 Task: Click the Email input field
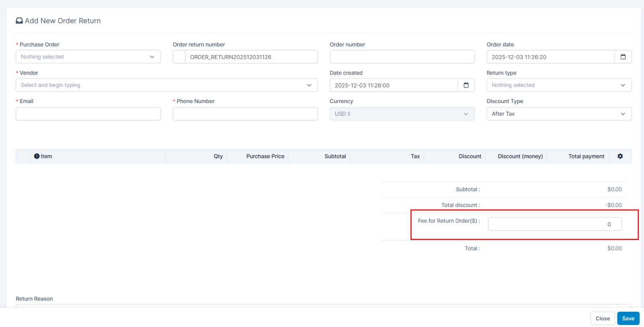(88, 114)
